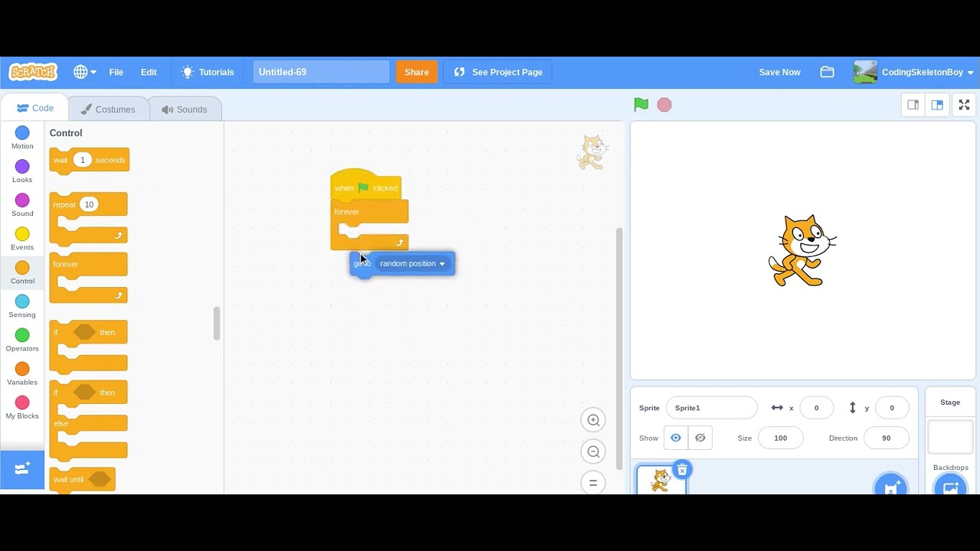This screenshot has width=980, height=551.
Task: Select the Variables block category
Action: click(x=22, y=373)
